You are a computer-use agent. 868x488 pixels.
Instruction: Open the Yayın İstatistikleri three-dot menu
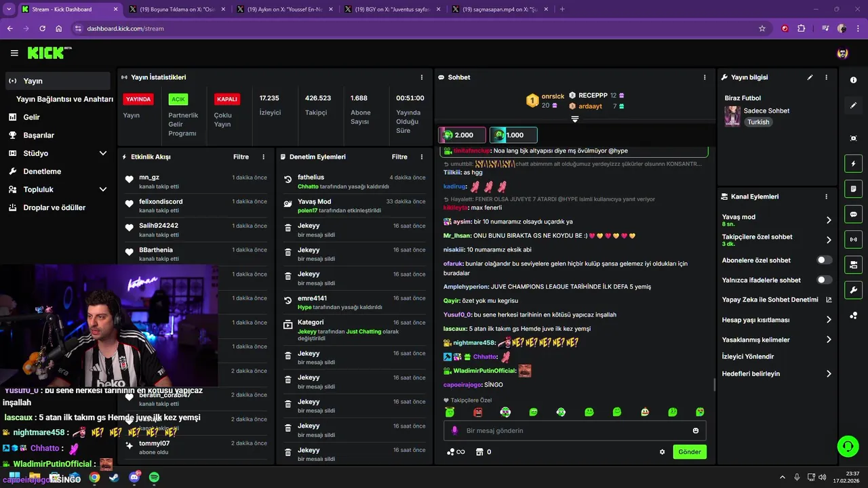tap(422, 77)
